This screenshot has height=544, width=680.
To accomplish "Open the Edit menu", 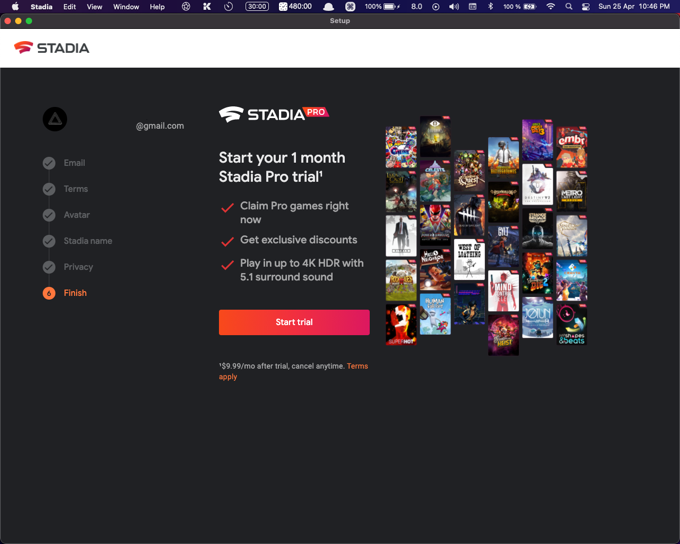I will [x=69, y=7].
